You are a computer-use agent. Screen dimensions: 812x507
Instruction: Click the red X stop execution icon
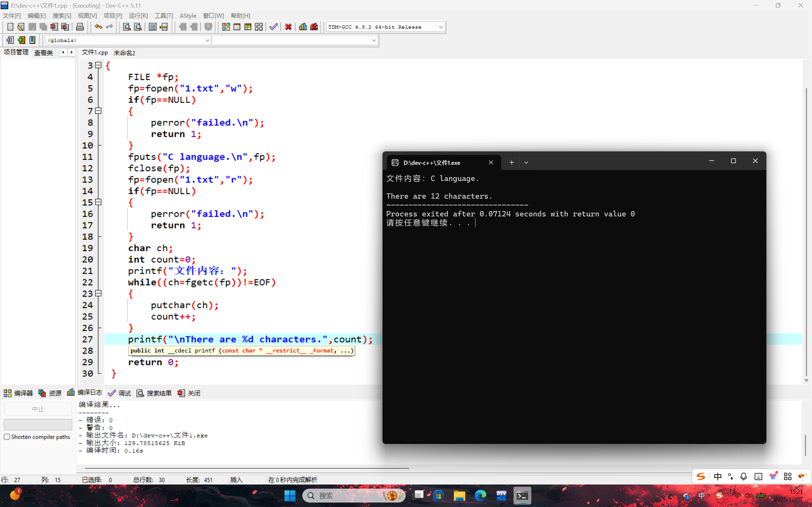pyautogui.click(x=288, y=27)
